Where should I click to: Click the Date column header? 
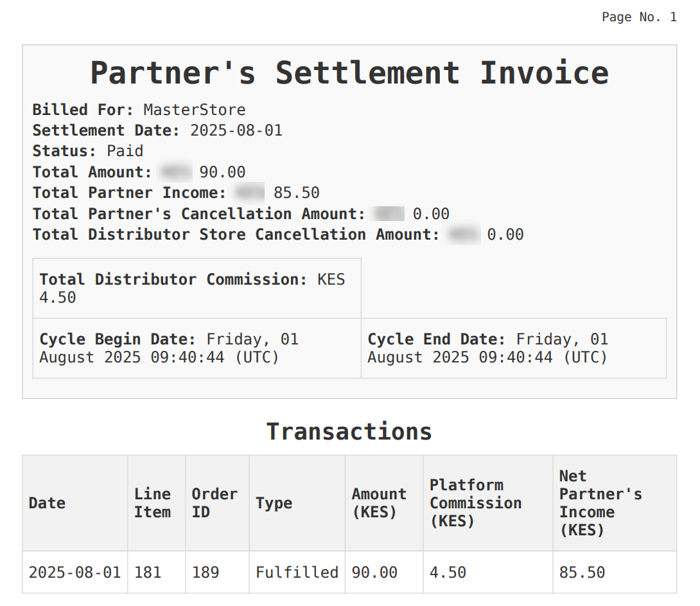pyautogui.click(x=48, y=503)
